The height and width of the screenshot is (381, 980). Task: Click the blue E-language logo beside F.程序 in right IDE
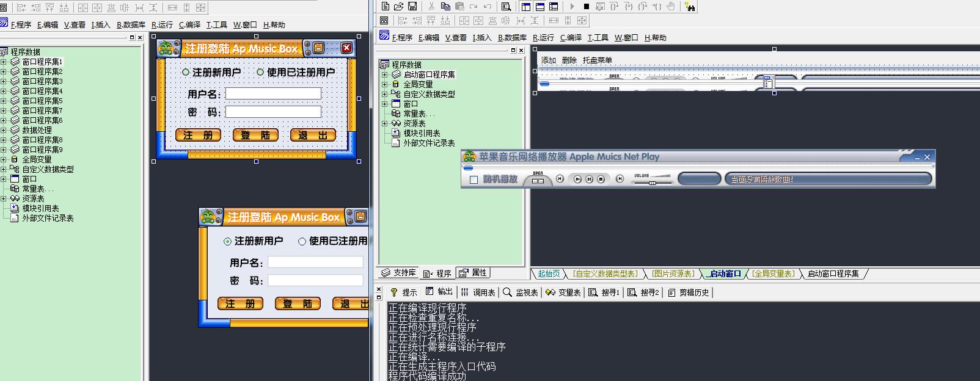pos(384,35)
